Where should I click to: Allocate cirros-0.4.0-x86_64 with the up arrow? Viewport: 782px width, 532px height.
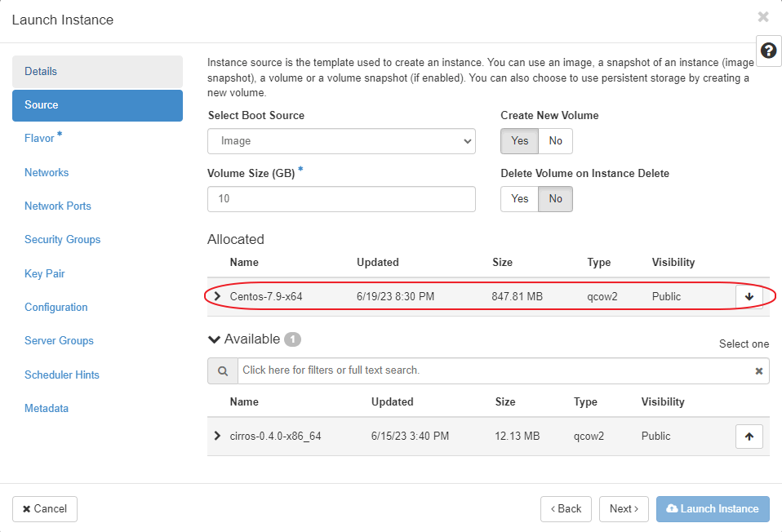[749, 437]
